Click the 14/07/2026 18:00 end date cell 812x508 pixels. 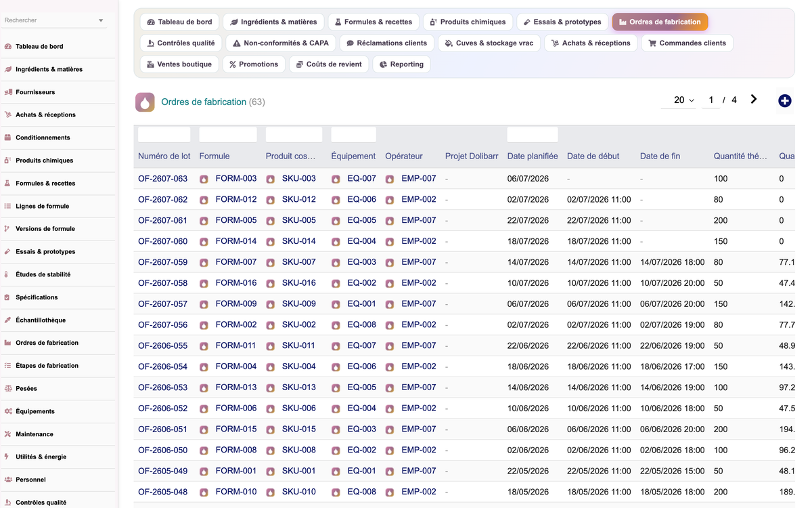tap(672, 262)
